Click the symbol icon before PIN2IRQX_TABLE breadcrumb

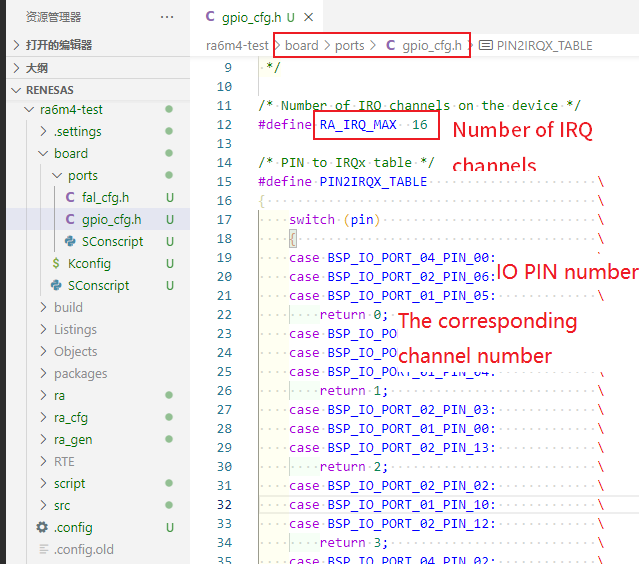tap(485, 45)
